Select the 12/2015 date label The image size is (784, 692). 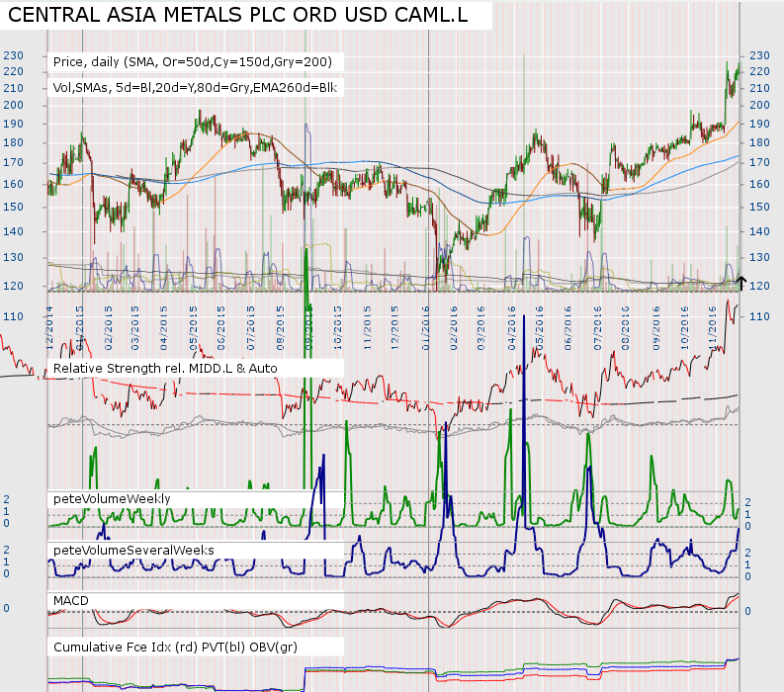(395, 328)
